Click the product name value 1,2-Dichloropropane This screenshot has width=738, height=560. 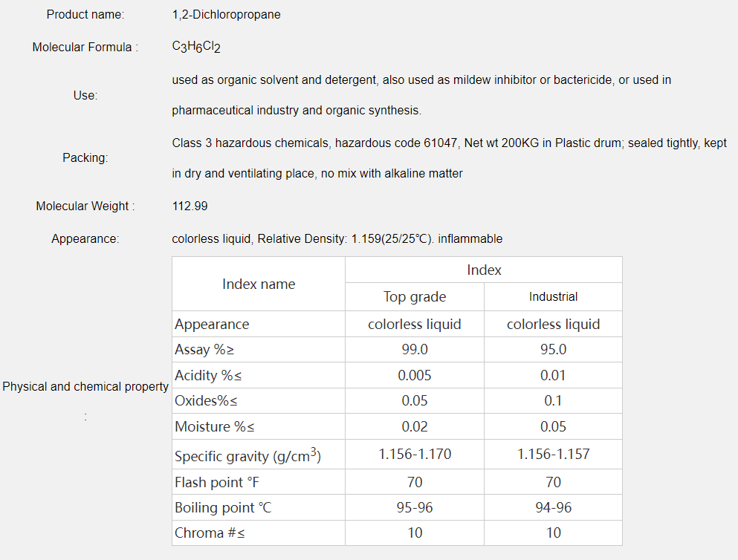226,15
